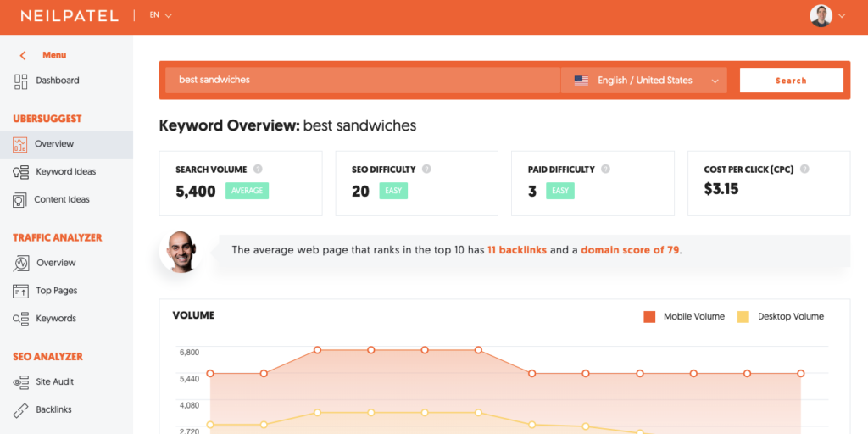Click the SEO ANALYZER section header

coord(47,357)
